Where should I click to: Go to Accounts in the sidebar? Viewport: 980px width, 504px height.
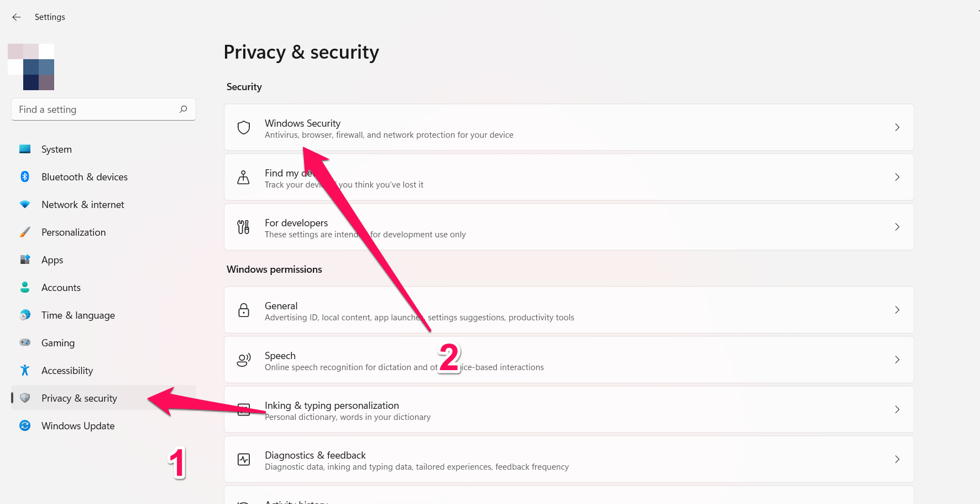[61, 288]
